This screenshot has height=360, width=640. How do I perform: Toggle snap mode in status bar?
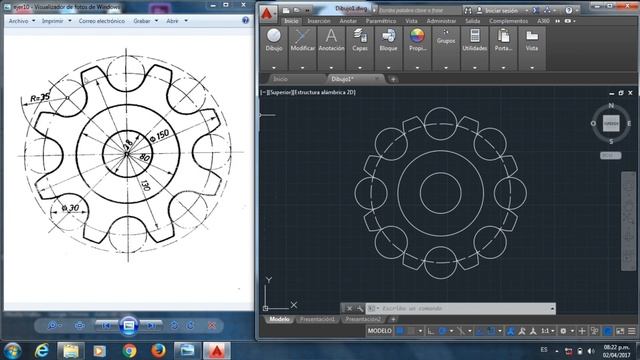(x=411, y=331)
